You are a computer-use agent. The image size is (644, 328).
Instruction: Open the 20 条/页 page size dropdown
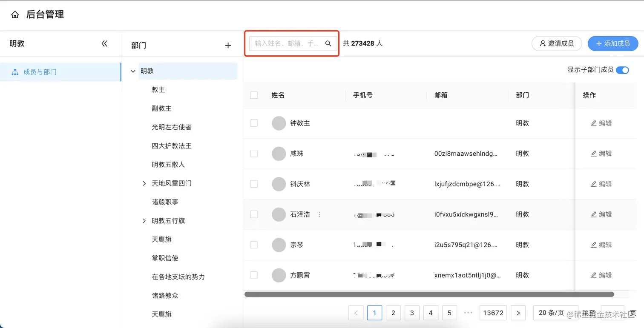coord(555,313)
